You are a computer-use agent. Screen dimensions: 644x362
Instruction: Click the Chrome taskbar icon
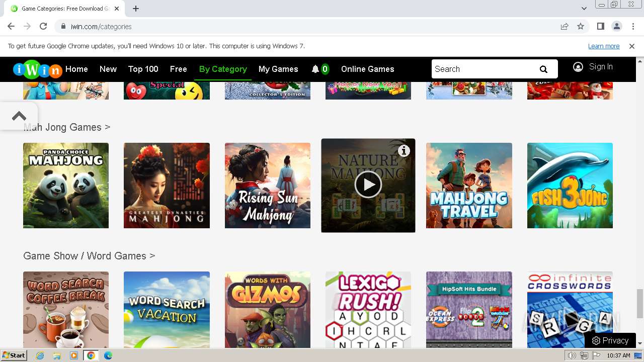(91, 355)
